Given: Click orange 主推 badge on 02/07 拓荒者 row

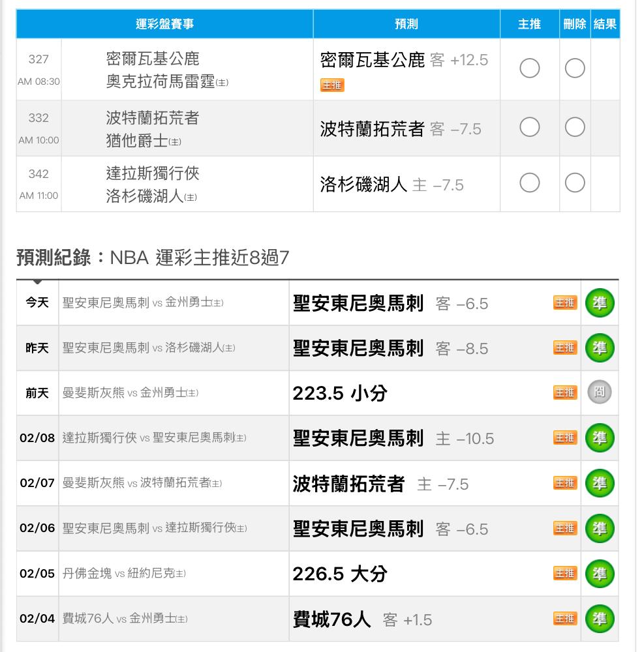Looking at the screenshot, I should tap(565, 483).
